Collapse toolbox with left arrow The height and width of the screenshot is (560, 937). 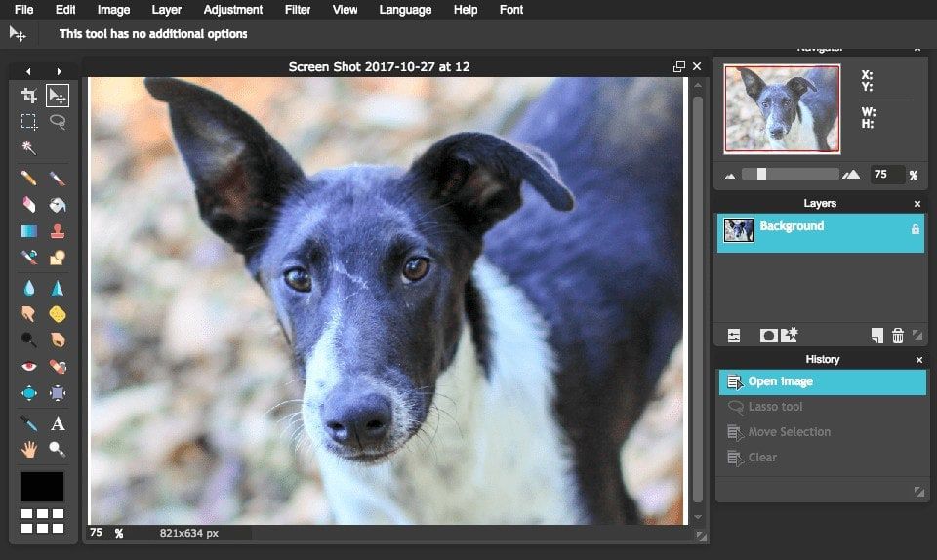pyautogui.click(x=28, y=71)
